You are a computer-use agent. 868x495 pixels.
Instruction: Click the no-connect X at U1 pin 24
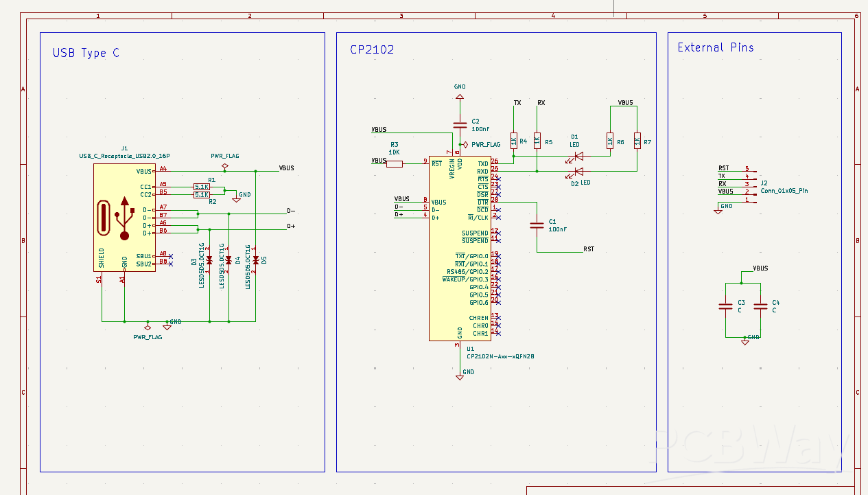pos(498,179)
